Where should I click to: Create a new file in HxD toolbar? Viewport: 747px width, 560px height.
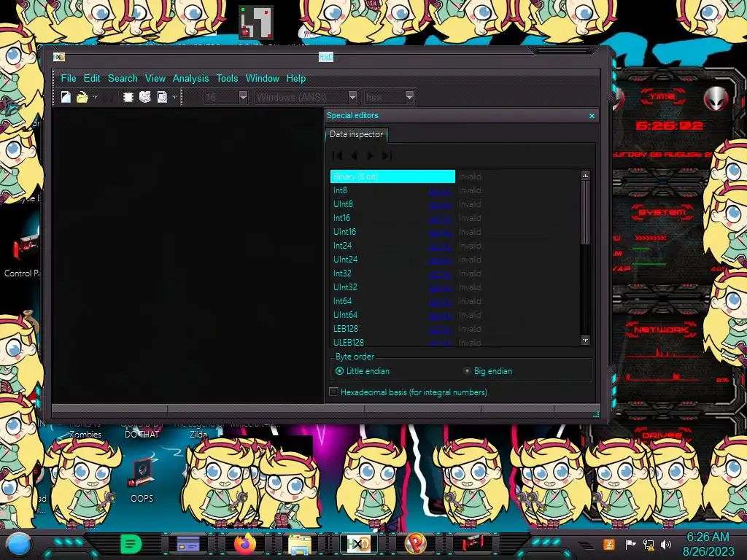point(66,97)
